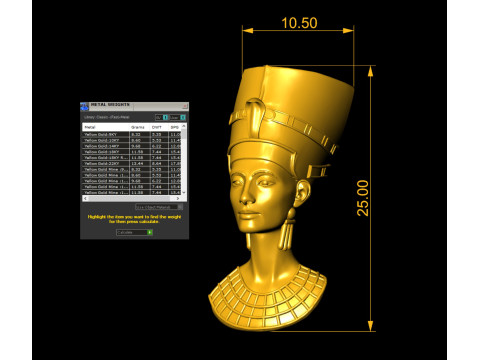Image resolution: width=480 pixels, height=360 pixels.
Task: Toggle the User cyan switch
Action: point(183,117)
